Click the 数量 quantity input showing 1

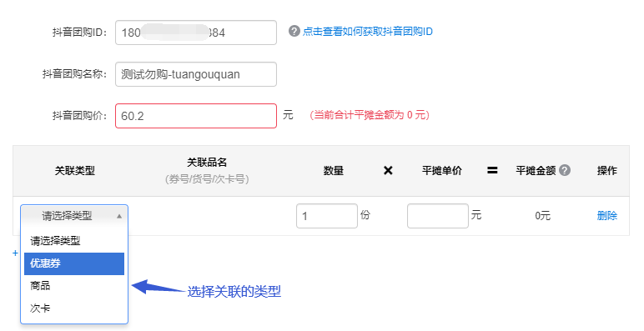coord(327,216)
